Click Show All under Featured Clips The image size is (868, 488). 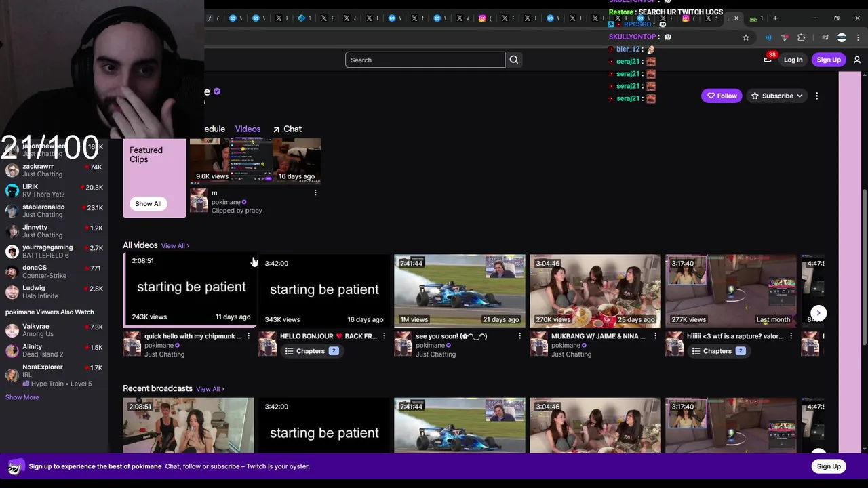148,204
